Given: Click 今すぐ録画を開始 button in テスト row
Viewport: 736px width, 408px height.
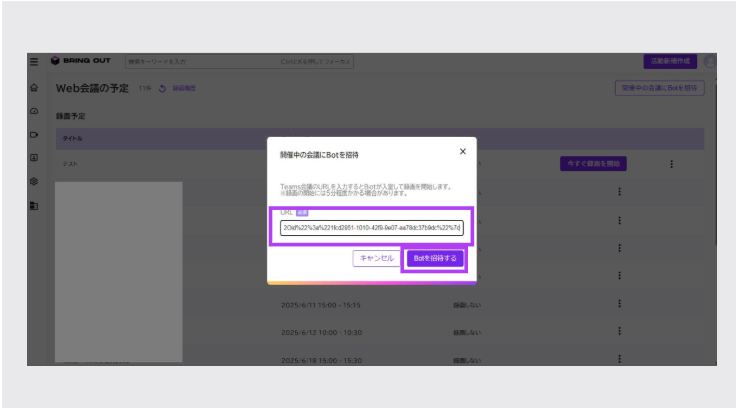Looking at the screenshot, I should click(593, 163).
